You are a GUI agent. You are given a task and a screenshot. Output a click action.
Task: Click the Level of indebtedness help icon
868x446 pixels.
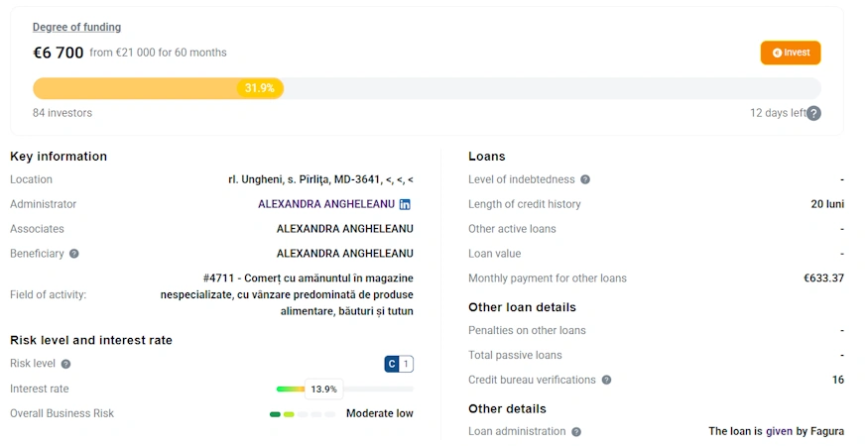coord(584,179)
